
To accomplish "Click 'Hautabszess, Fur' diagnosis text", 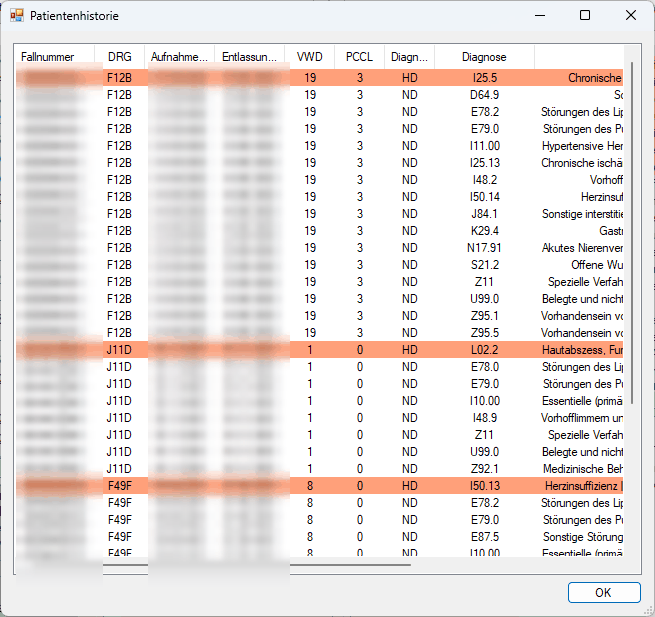I will click(x=582, y=350).
